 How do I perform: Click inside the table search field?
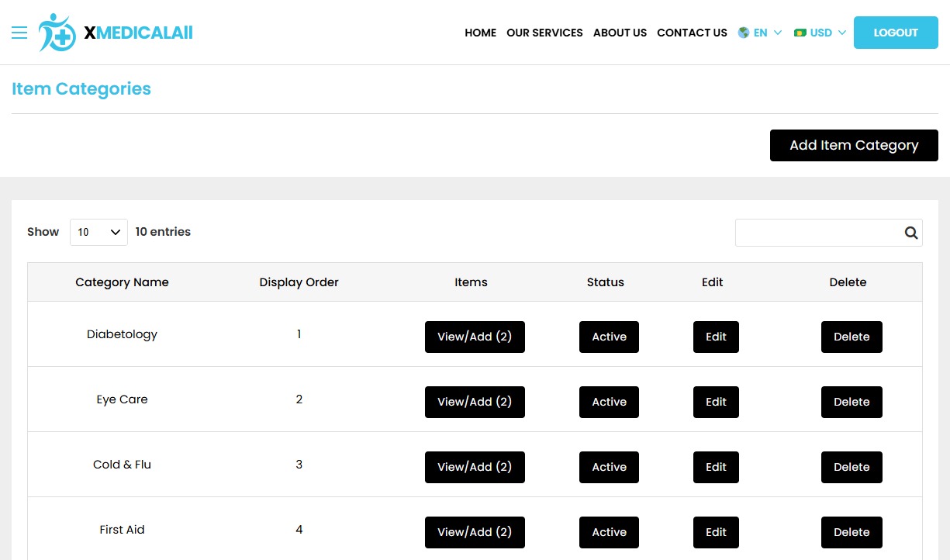818,232
